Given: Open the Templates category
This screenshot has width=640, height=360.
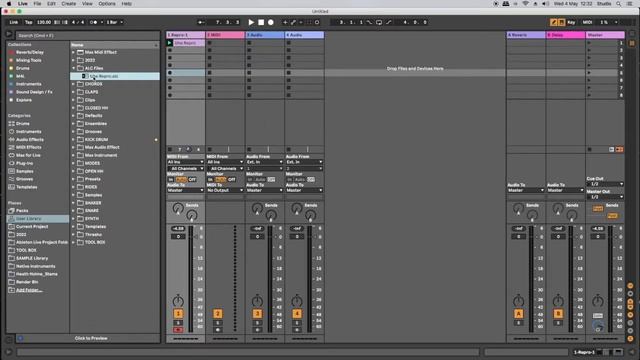Looking at the screenshot, I should click(27, 187).
